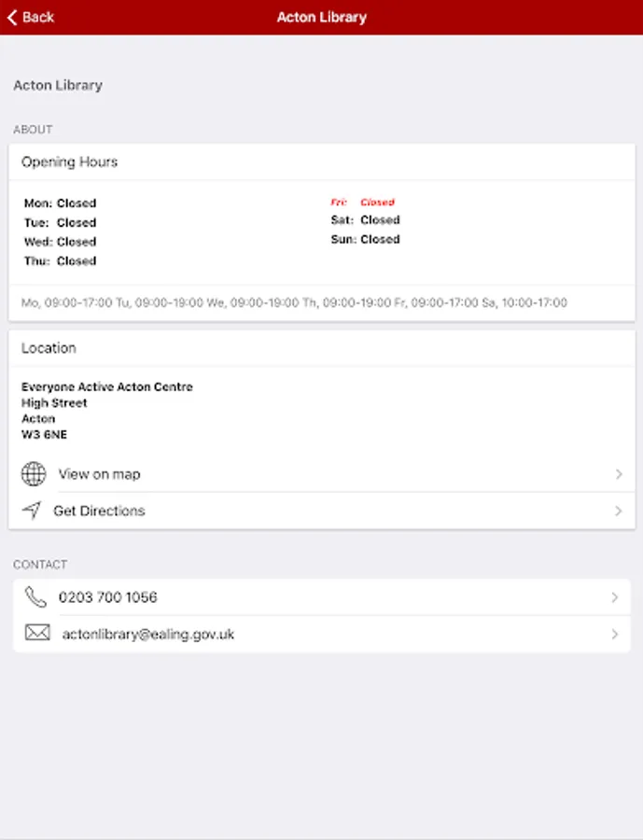Select the Opening Hours section header
This screenshot has width=643, height=840.
pyautogui.click(x=70, y=161)
